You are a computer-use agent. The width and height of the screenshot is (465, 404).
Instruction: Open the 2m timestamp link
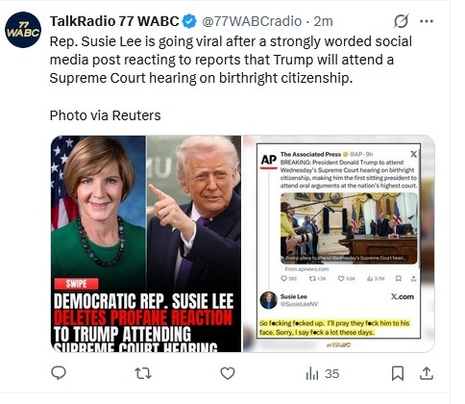click(323, 21)
